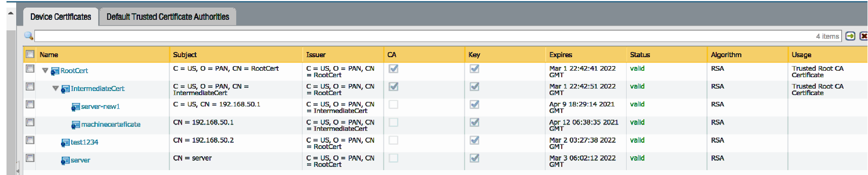868x175 pixels.
Task: Click the green arrow apply-filter icon
Action: 850,36
